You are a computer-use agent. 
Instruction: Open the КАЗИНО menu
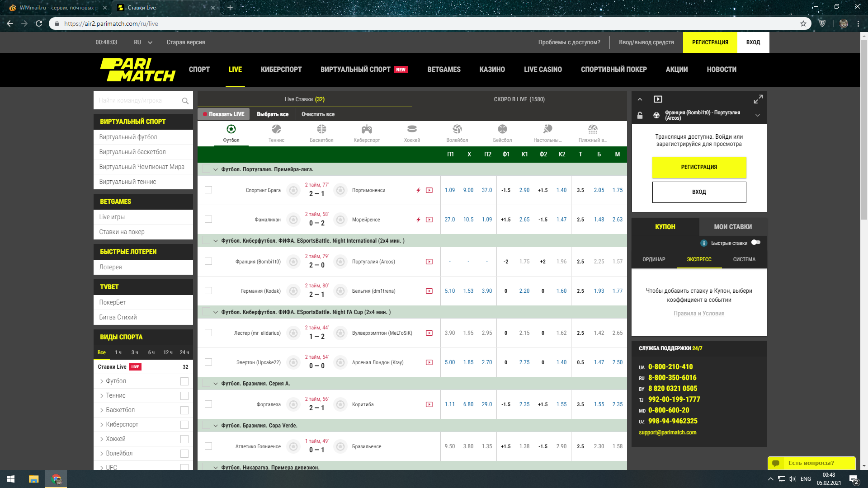492,70
